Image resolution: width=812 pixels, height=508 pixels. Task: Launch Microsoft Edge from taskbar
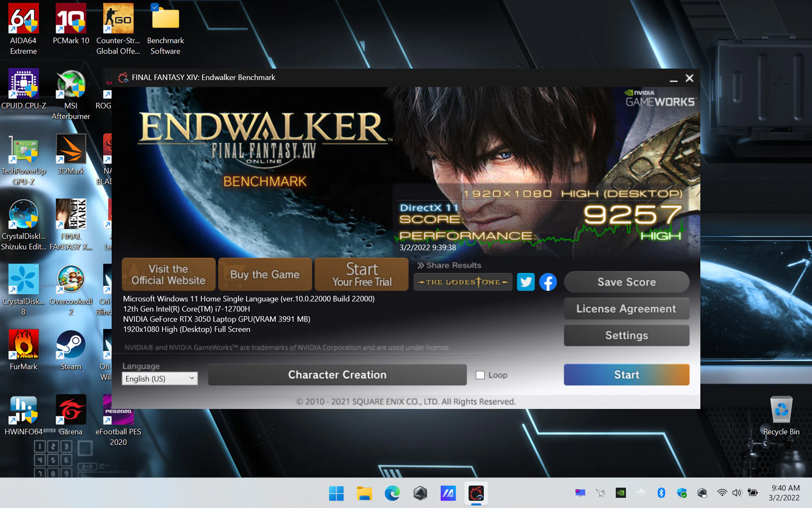[392, 493]
